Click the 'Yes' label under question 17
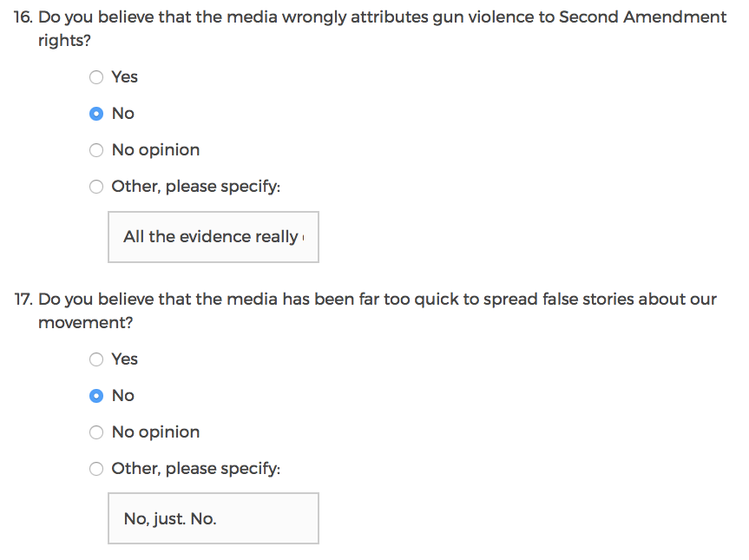 tap(125, 359)
